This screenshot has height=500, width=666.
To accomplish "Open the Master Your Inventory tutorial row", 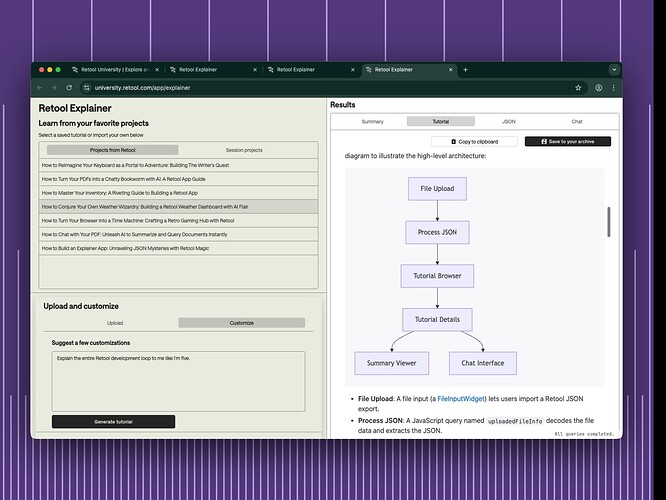I will pyautogui.click(x=178, y=193).
